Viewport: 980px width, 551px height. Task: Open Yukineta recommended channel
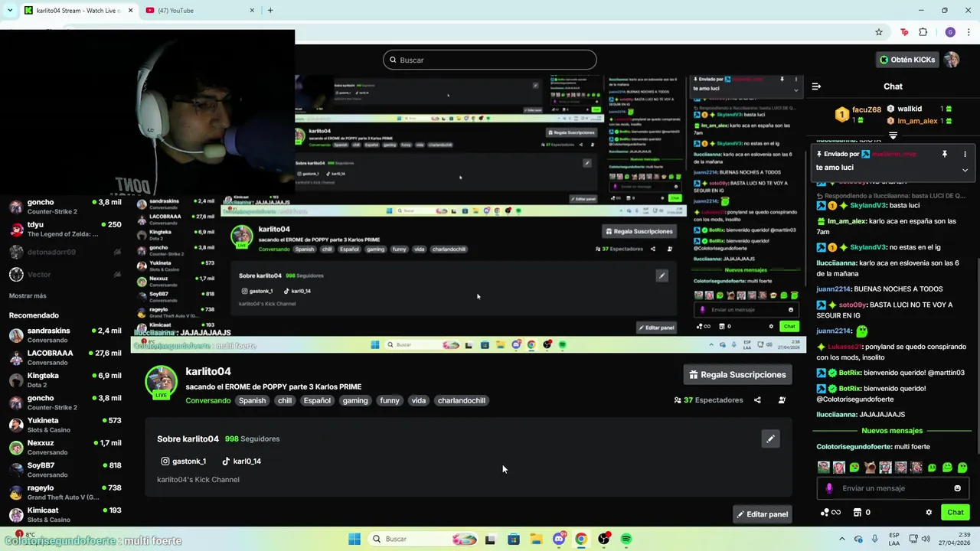click(65, 425)
